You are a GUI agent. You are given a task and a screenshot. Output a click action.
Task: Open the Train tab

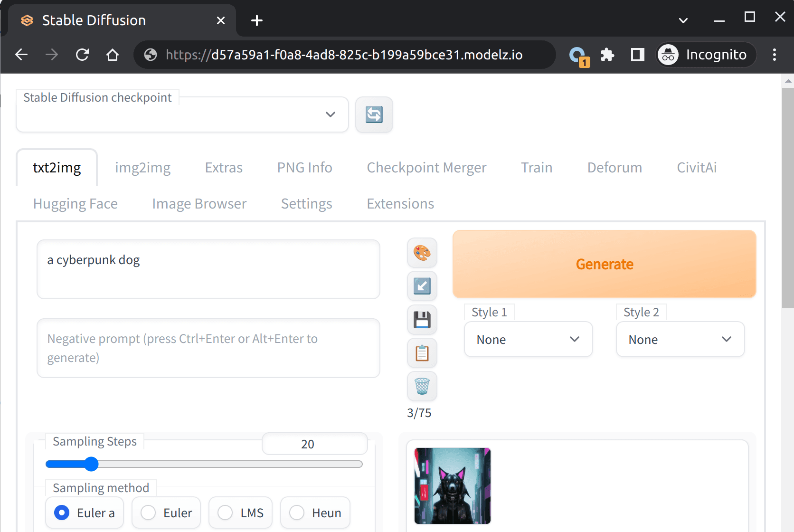pos(537,168)
